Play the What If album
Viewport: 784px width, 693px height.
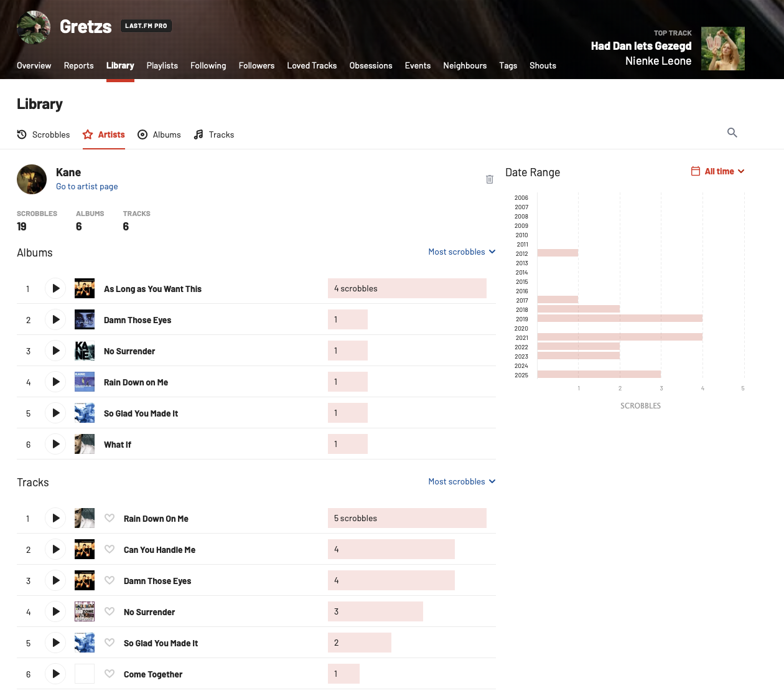pyautogui.click(x=55, y=444)
